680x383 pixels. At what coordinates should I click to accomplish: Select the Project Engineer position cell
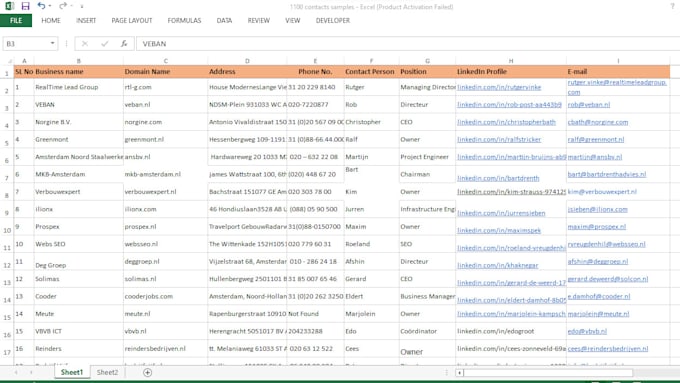[427, 157]
